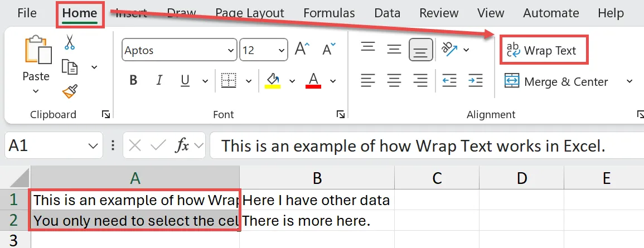
Task: Toggle Italic formatting
Action: [159, 80]
